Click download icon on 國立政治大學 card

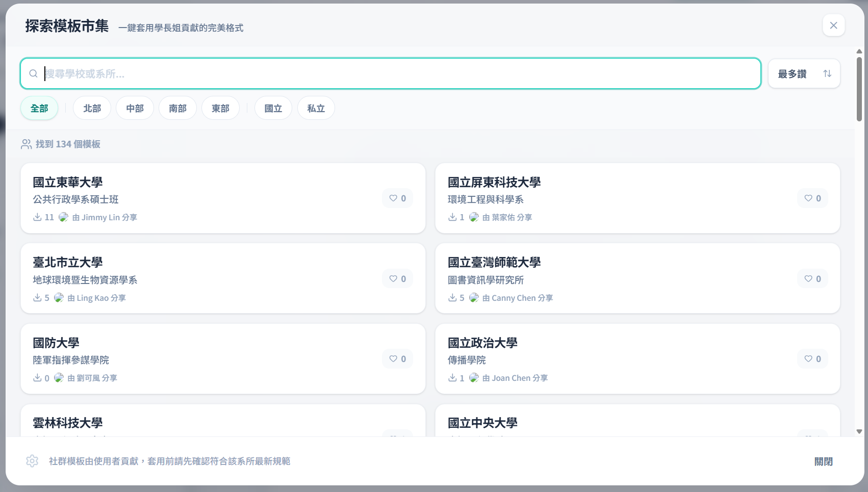coord(452,378)
